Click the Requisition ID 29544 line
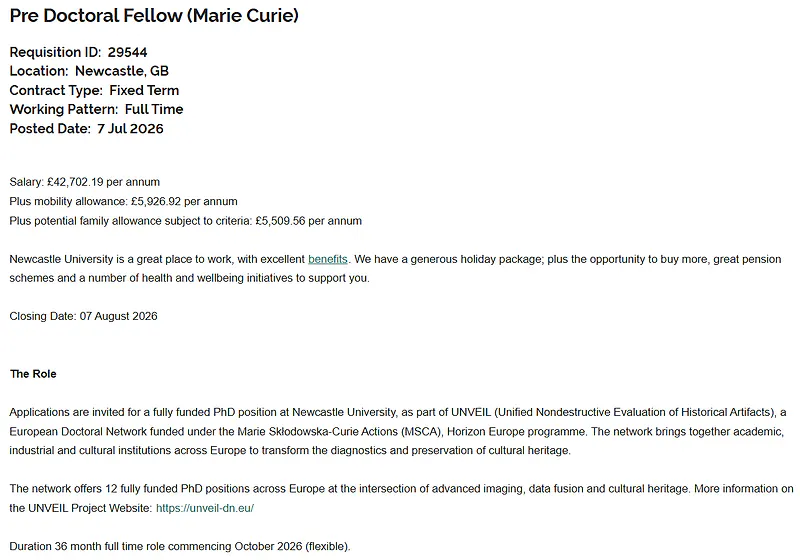 click(79, 52)
